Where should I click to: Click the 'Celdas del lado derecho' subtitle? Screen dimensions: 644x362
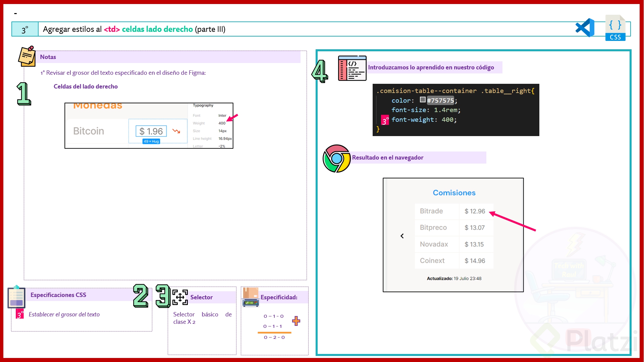click(x=86, y=86)
